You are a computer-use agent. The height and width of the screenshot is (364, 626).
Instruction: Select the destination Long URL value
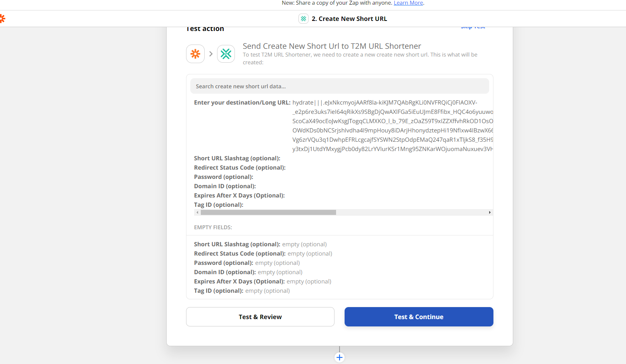[388, 126]
